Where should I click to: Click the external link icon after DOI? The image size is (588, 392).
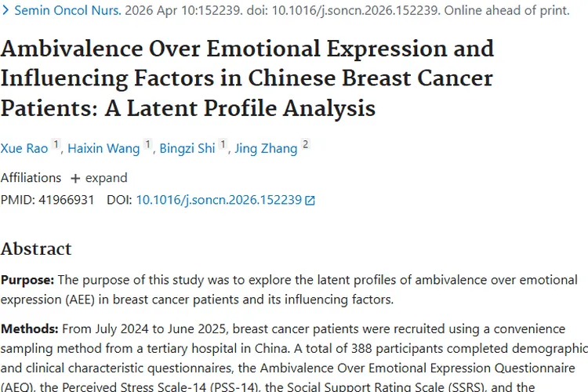tap(310, 201)
